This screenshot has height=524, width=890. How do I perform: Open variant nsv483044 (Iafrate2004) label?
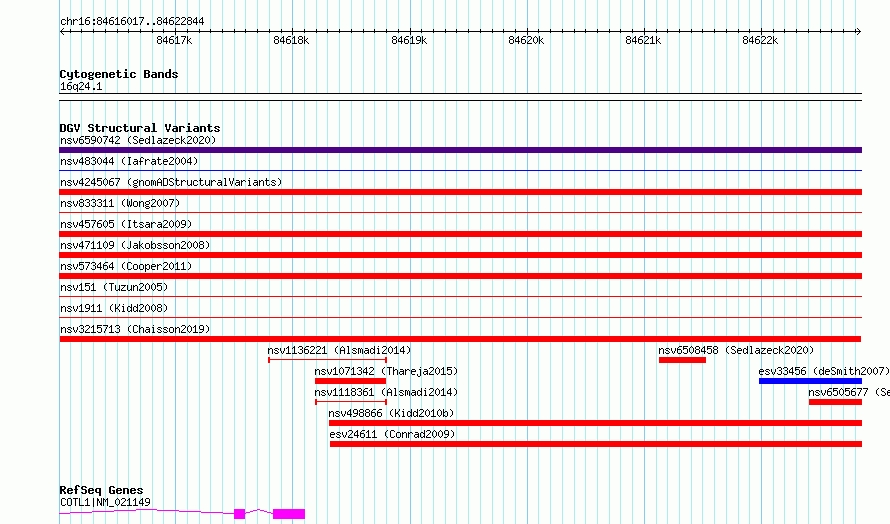[129, 161]
